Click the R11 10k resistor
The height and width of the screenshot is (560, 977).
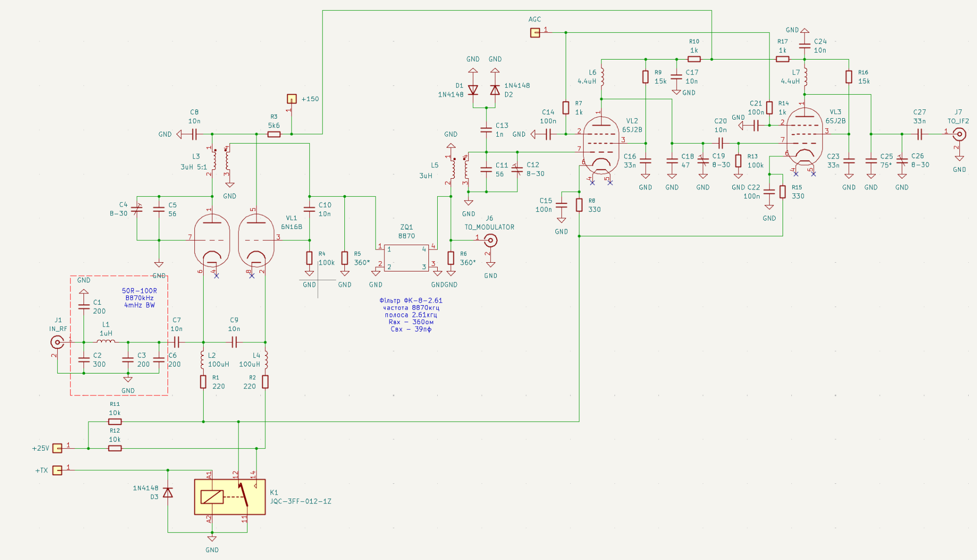click(x=115, y=421)
